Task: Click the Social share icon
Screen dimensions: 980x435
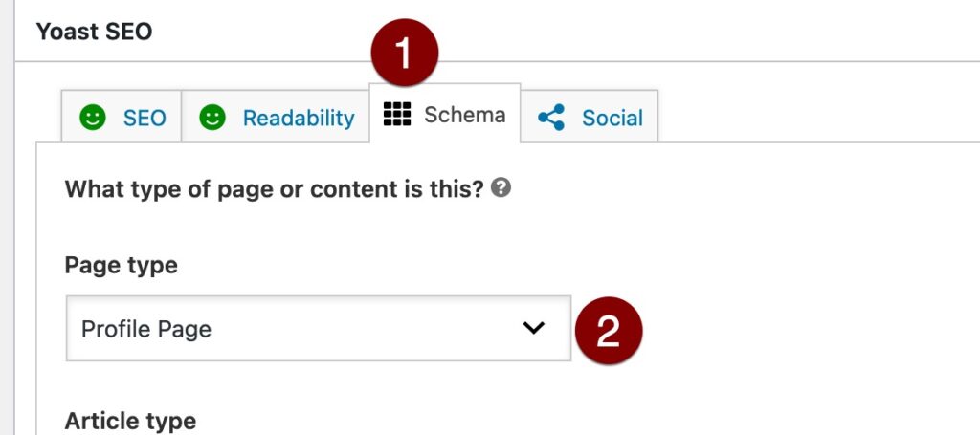Action: [x=551, y=118]
